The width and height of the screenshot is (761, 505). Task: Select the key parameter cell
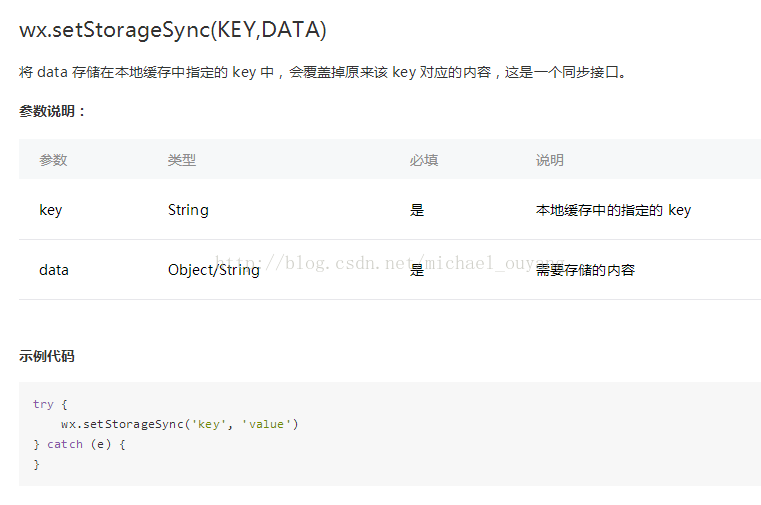pyautogui.click(x=51, y=210)
